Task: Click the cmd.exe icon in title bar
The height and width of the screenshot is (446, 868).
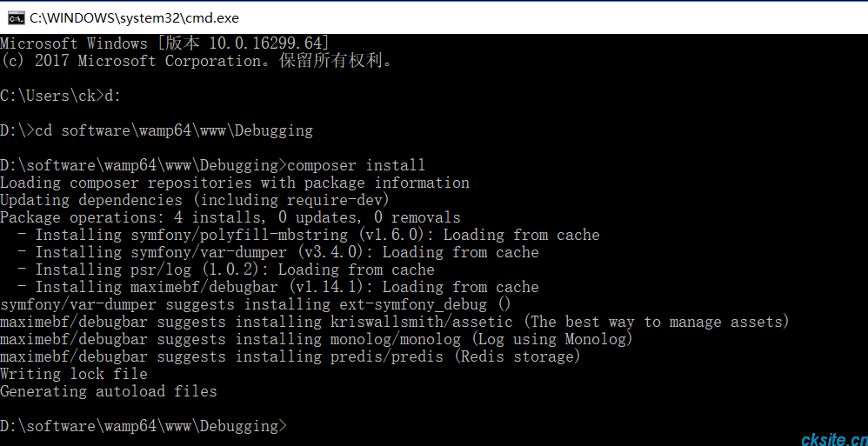Action: (x=16, y=17)
